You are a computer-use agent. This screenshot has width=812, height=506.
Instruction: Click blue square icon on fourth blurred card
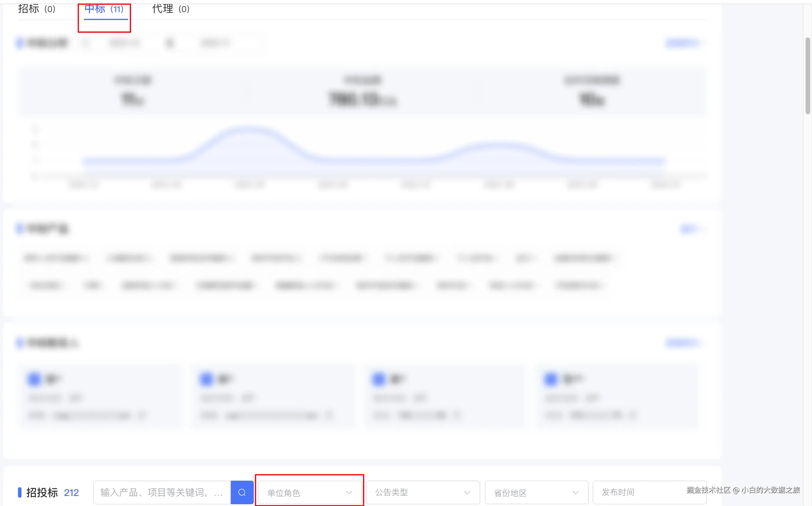coord(551,379)
